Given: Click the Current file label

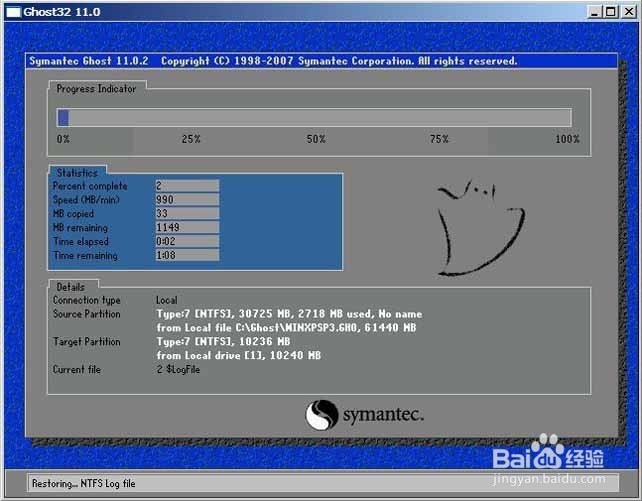Looking at the screenshot, I should coord(77,370).
